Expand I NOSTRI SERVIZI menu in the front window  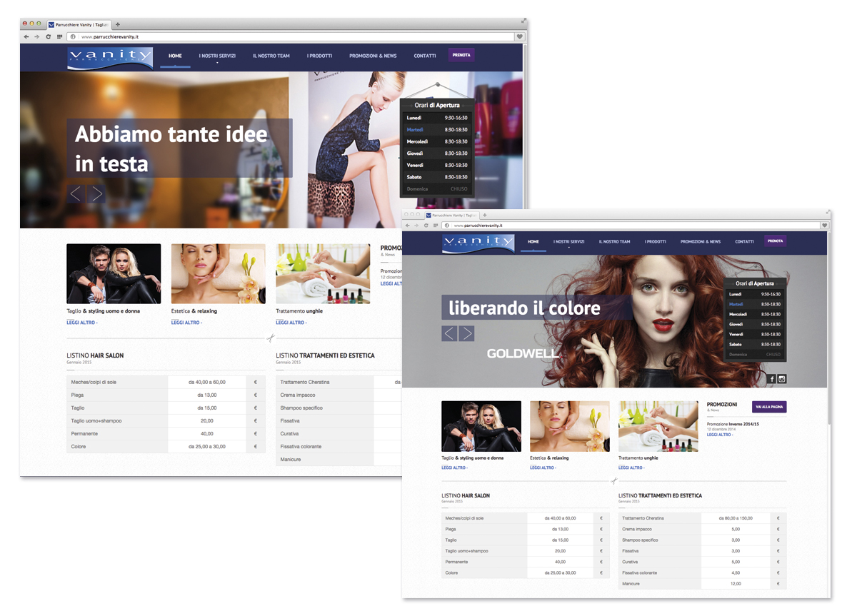tap(568, 242)
